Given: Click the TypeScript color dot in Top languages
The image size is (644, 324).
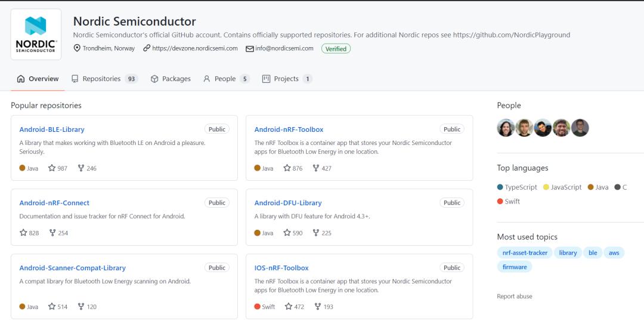Looking at the screenshot, I should pos(500,187).
